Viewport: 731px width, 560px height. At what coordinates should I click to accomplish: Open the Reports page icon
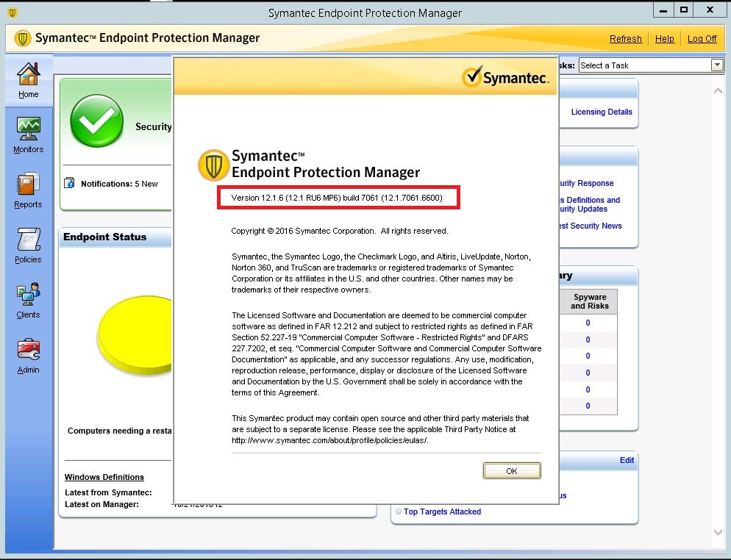(x=28, y=184)
